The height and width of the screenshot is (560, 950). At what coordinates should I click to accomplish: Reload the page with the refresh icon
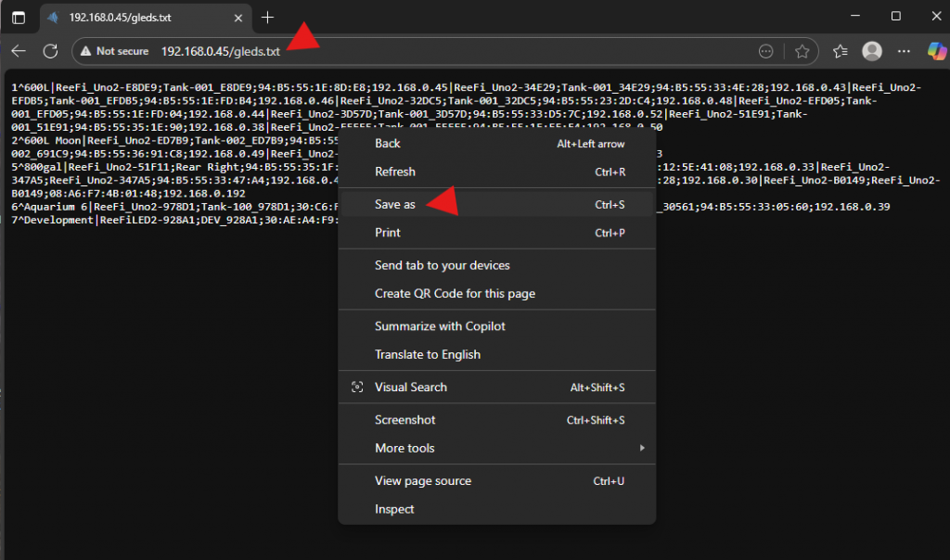click(51, 52)
